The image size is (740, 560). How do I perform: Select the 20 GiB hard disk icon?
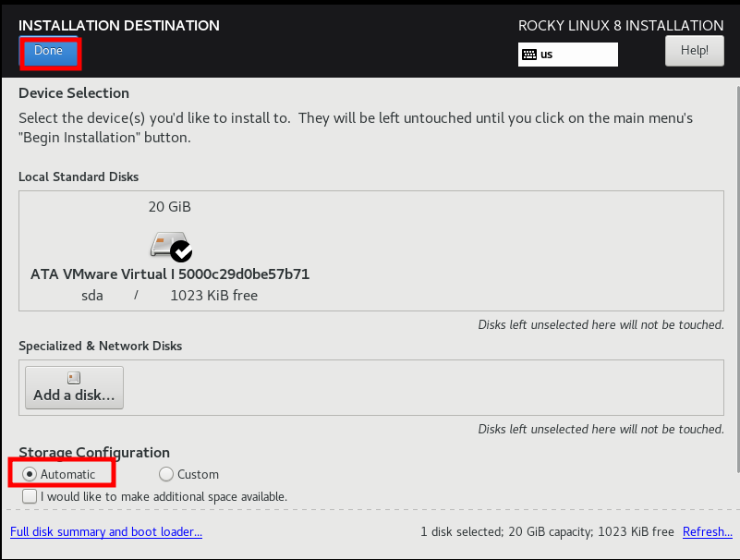point(169,244)
